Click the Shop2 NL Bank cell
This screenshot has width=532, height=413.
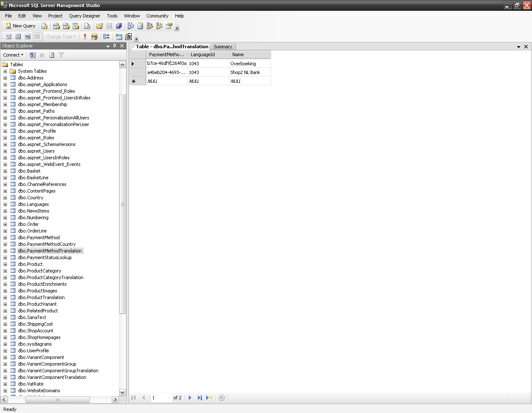[250, 72]
